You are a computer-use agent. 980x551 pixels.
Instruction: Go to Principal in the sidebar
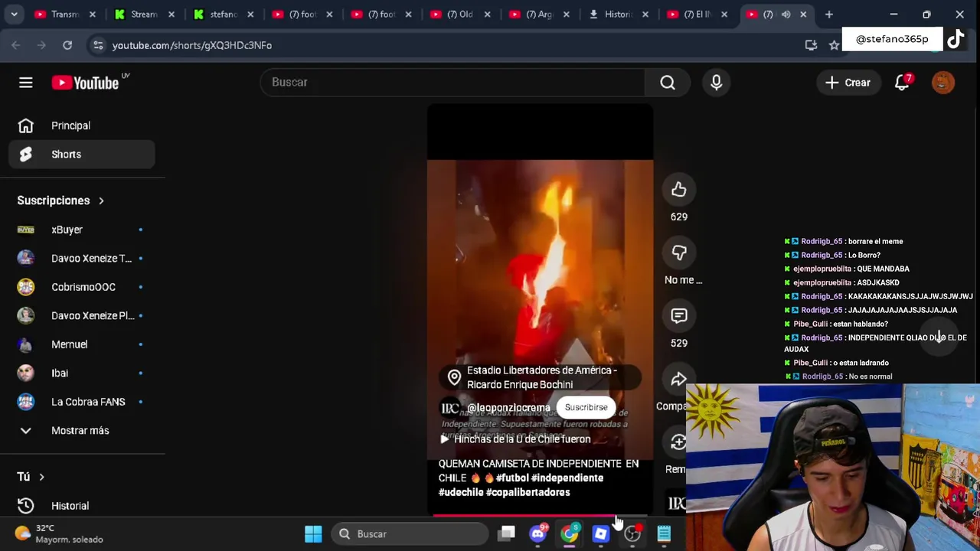click(x=82, y=126)
